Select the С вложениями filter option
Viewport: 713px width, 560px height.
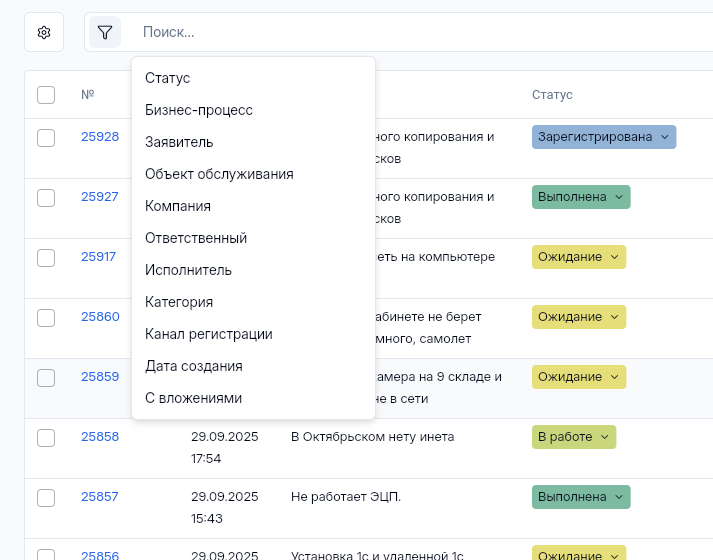click(x=193, y=398)
